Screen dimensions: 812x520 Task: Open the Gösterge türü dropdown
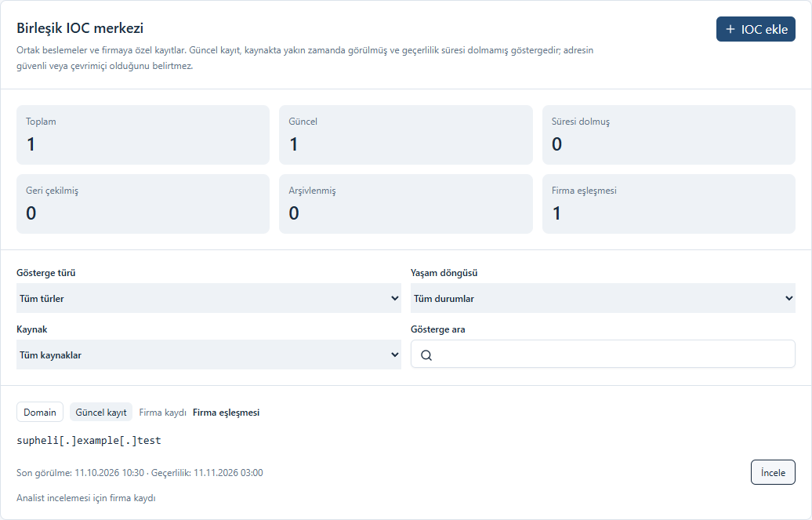click(208, 298)
